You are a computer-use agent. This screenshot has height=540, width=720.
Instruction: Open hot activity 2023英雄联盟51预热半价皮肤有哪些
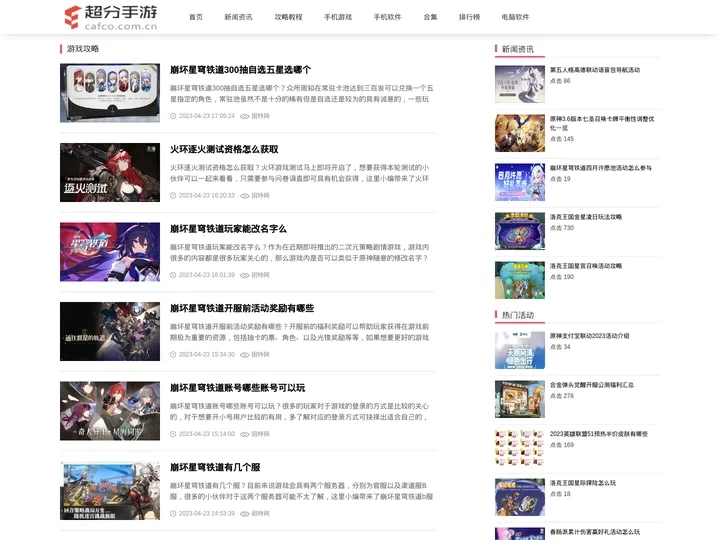(599, 433)
